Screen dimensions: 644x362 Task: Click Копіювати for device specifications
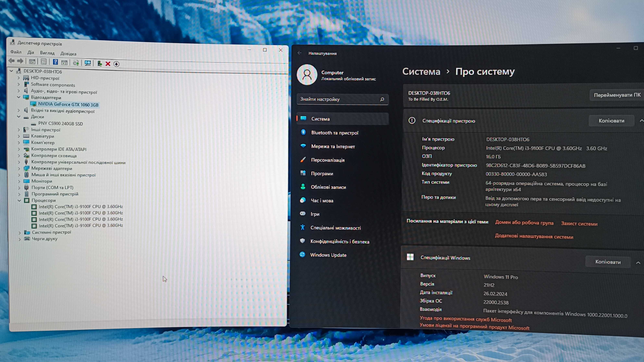tap(611, 121)
